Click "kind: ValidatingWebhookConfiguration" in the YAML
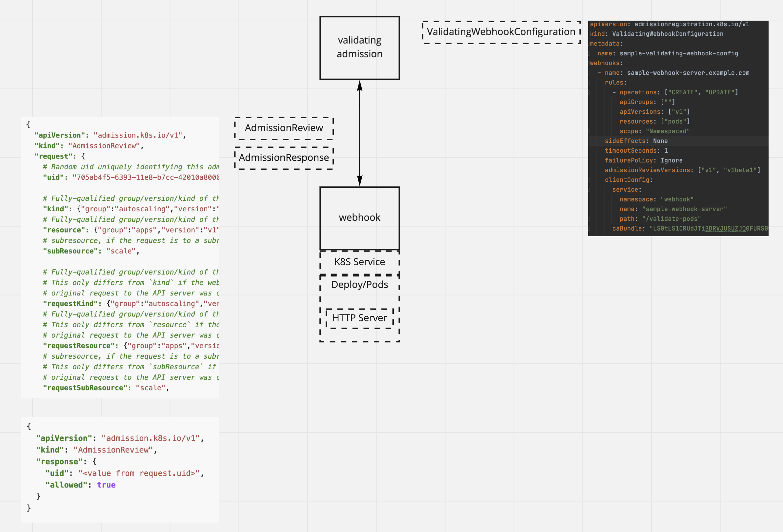This screenshot has height=532, width=783. 656,34
